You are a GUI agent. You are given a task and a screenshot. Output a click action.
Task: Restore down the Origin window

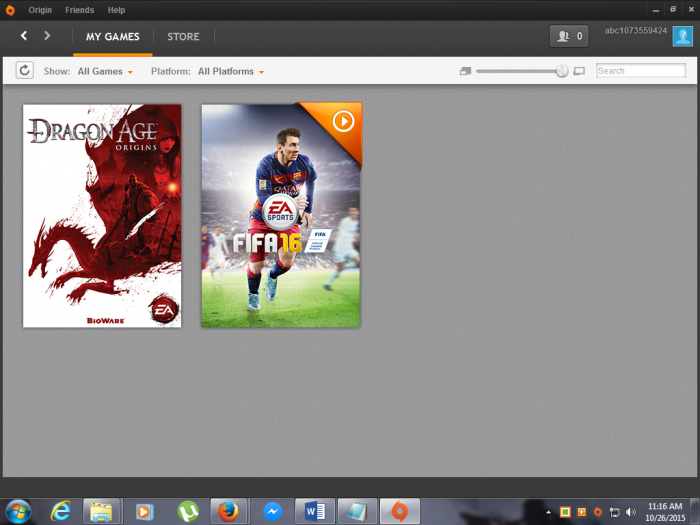[673, 9]
